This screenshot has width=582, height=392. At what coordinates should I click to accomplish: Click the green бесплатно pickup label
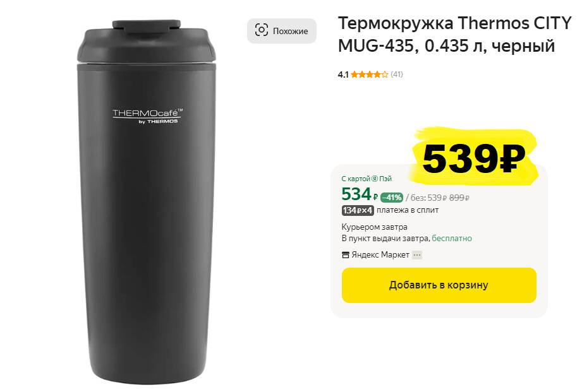pos(452,238)
